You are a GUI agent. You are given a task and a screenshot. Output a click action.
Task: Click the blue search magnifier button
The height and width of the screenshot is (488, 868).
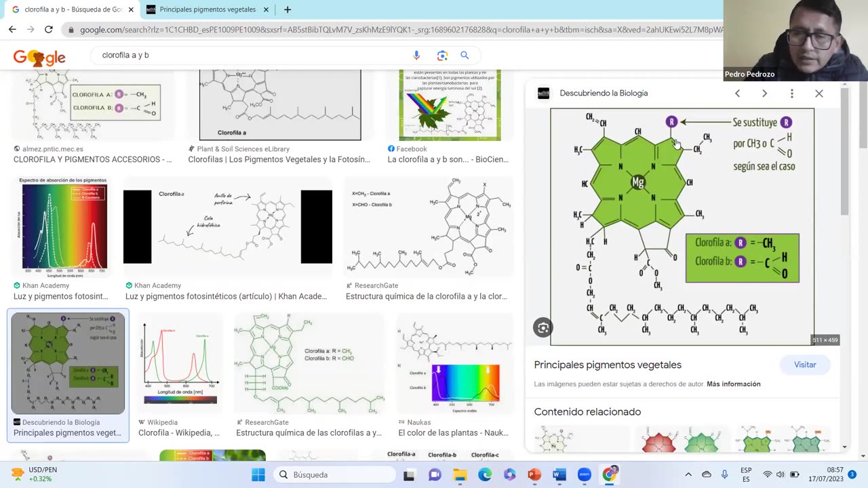coord(465,56)
